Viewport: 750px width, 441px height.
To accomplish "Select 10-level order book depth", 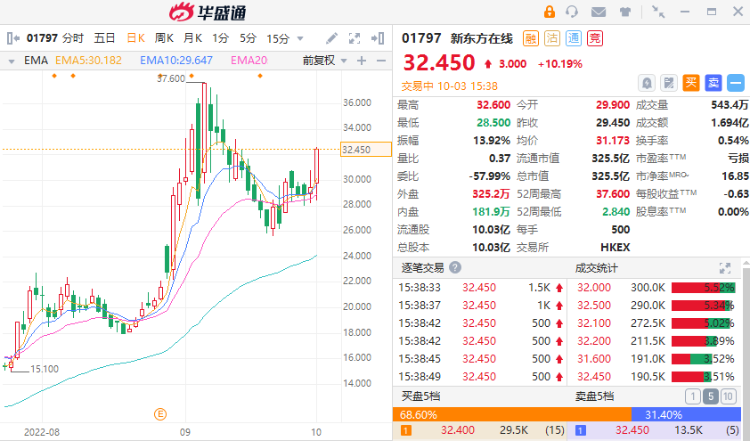I will 728,396.
